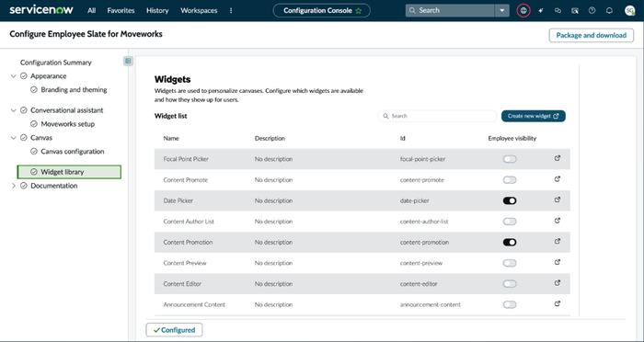Open the user profile avatar
Screen dimensions: 644x342
pos(629,11)
